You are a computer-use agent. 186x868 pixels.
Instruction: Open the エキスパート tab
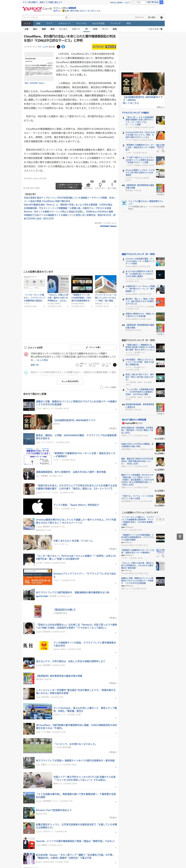click(64, 24)
